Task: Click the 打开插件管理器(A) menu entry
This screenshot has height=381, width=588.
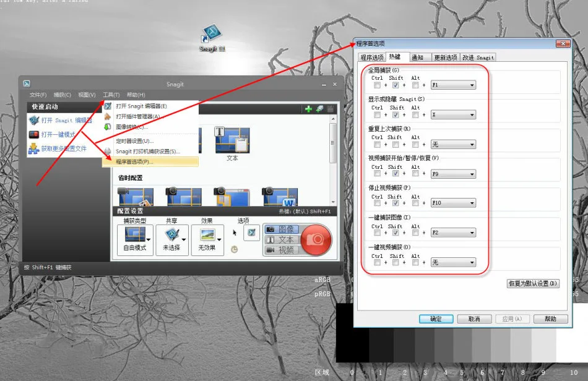Action: point(137,116)
